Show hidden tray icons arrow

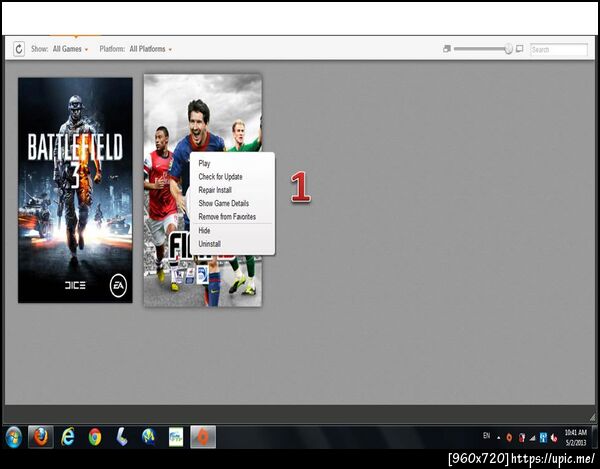tap(498, 438)
